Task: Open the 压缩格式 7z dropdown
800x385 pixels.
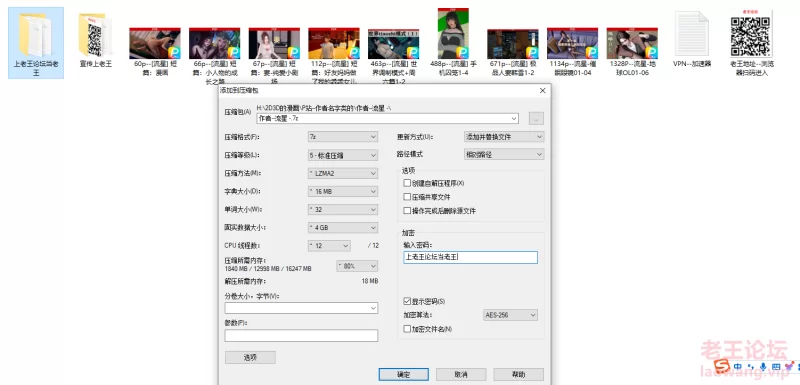Action: [343, 137]
